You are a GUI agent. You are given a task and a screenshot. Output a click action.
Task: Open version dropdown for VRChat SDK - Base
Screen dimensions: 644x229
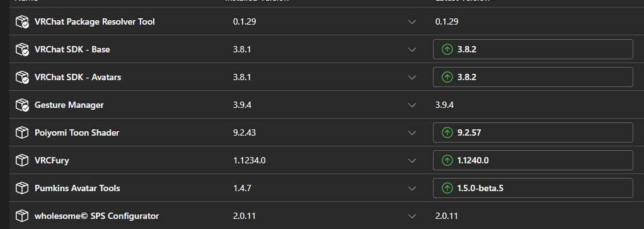click(x=412, y=50)
